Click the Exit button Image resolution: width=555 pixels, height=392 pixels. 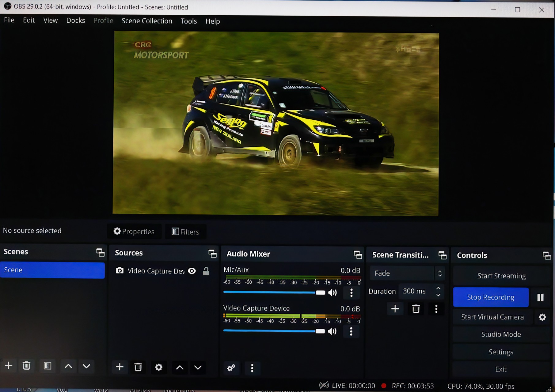(x=501, y=369)
